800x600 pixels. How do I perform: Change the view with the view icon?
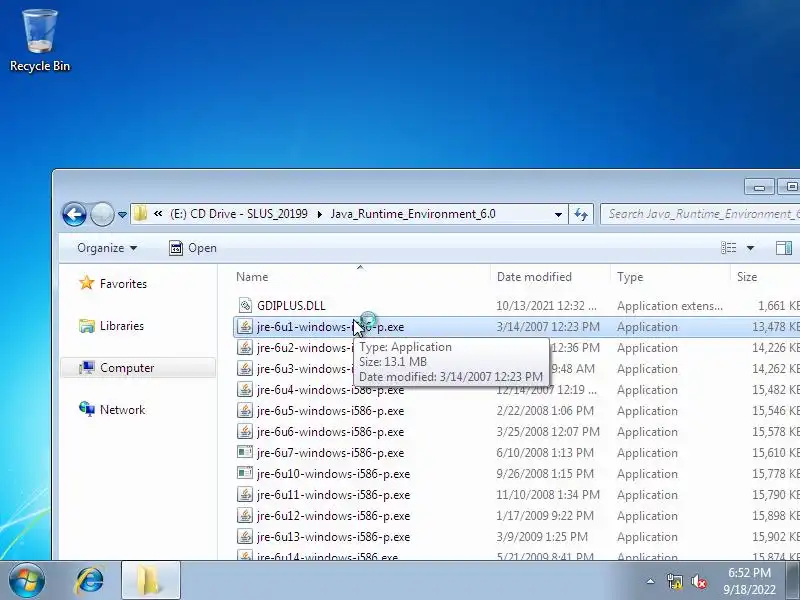click(728, 248)
